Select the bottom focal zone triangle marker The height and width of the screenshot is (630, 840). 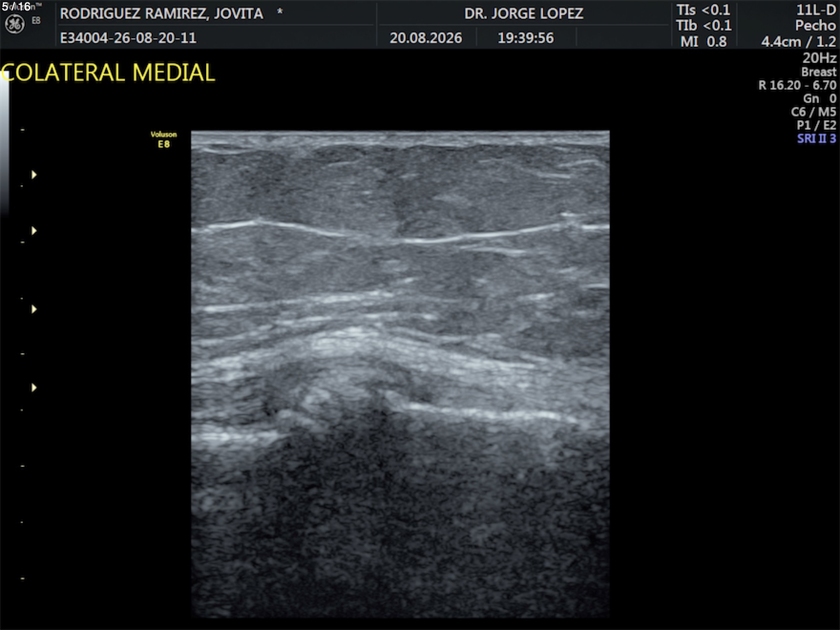tap(34, 388)
